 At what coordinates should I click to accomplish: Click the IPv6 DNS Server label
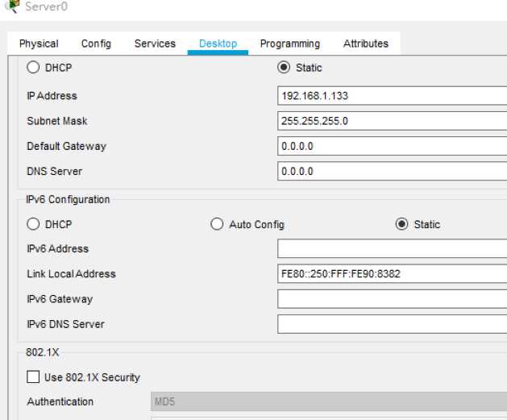click(65, 324)
